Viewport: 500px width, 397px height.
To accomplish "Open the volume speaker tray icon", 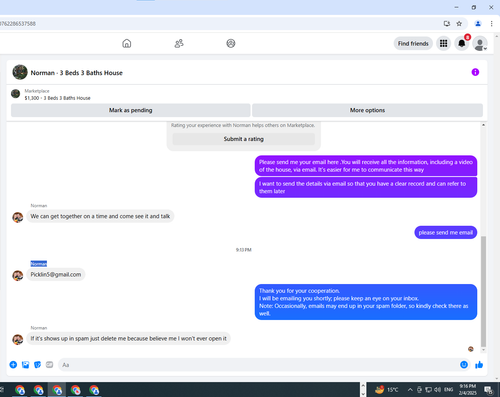I will click(x=438, y=389).
